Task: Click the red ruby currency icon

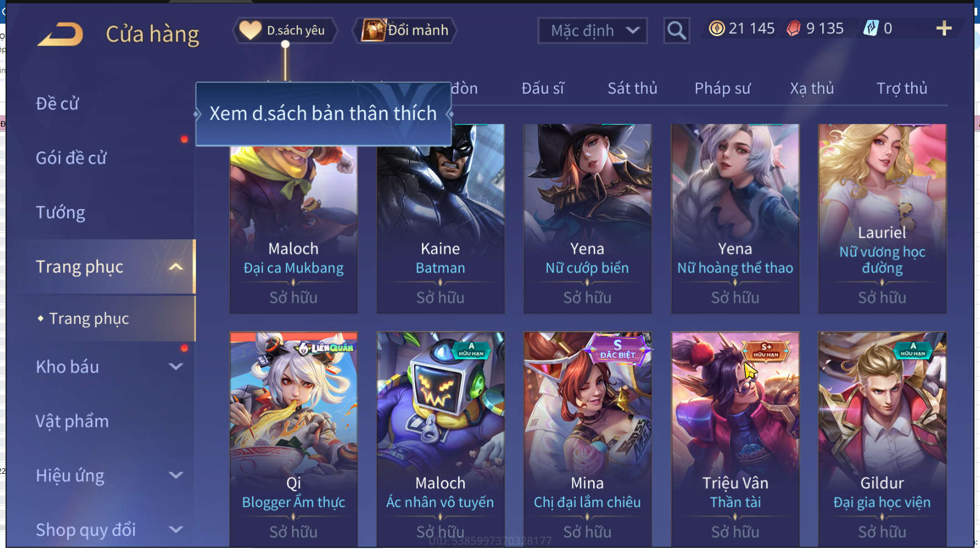Action: point(794,28)
